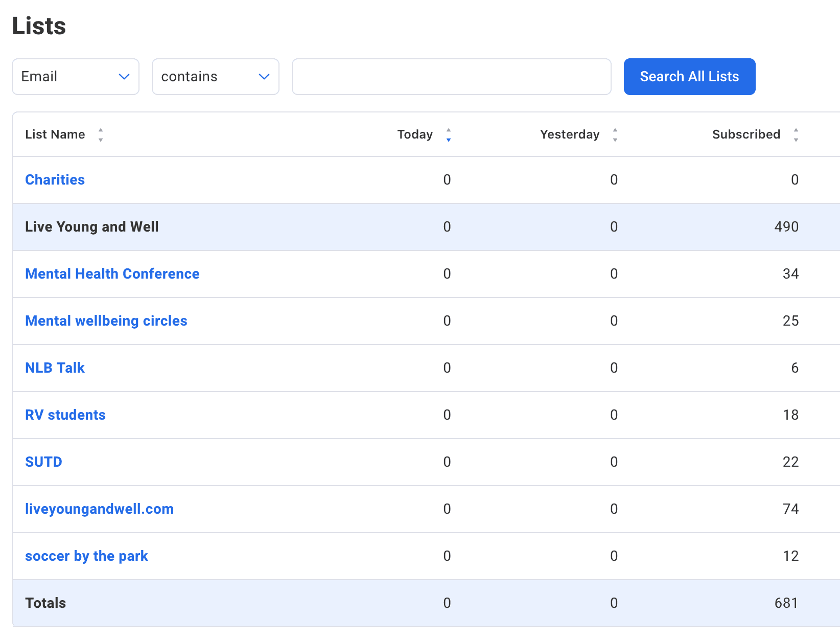The height and width of the screenshot is (640, 840).
Task: Open the soccer by the park list
Action: click(x=86, y=556)
